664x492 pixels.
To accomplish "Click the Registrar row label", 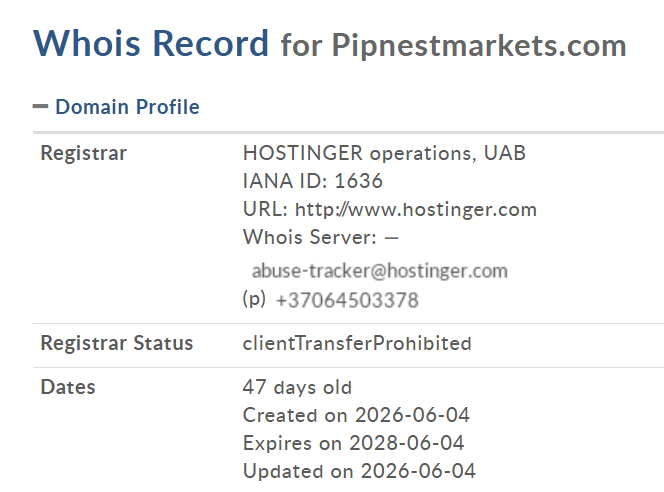I will (83, 153).
